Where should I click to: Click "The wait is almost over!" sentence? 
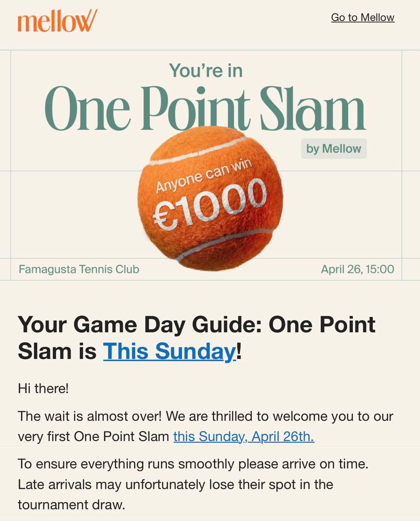[90, 416]
